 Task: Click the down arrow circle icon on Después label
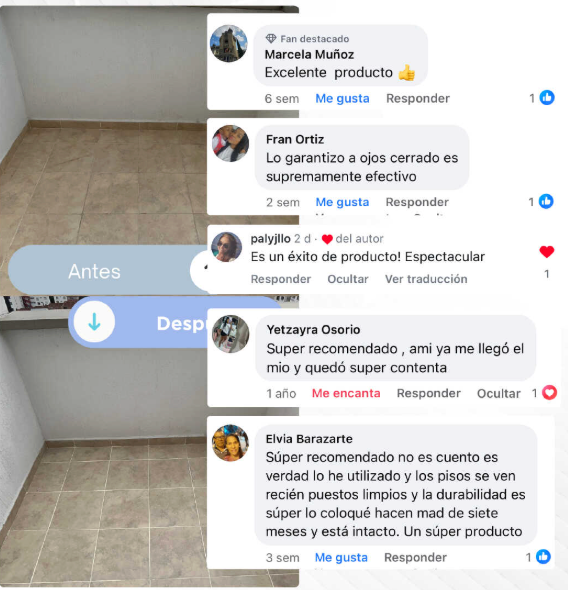point(94,322)
